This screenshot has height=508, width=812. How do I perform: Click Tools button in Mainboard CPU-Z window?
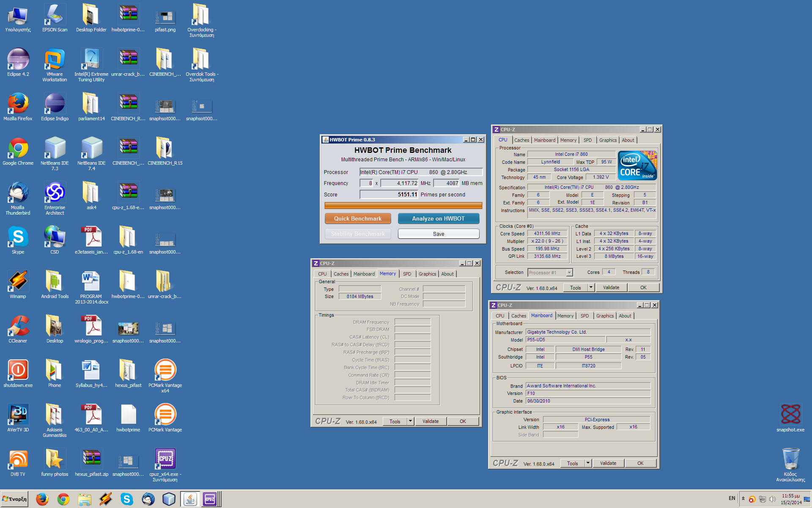click(x=572, y=463)
